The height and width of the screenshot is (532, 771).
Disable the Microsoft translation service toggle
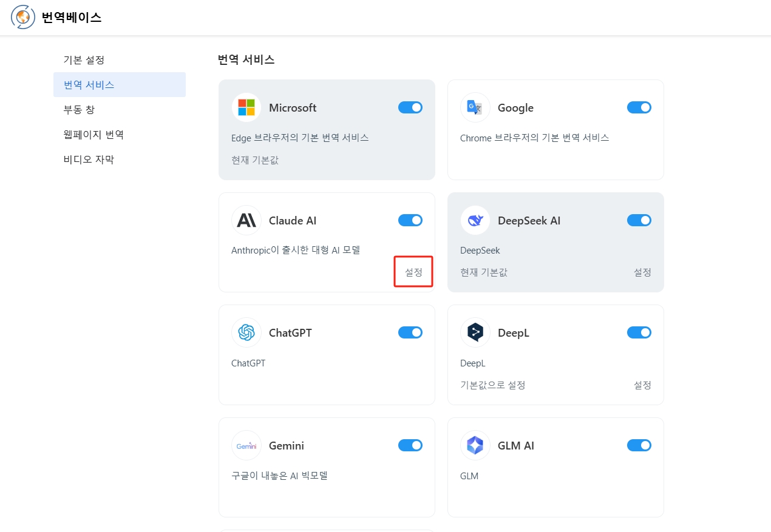click(x=410, y=107)
